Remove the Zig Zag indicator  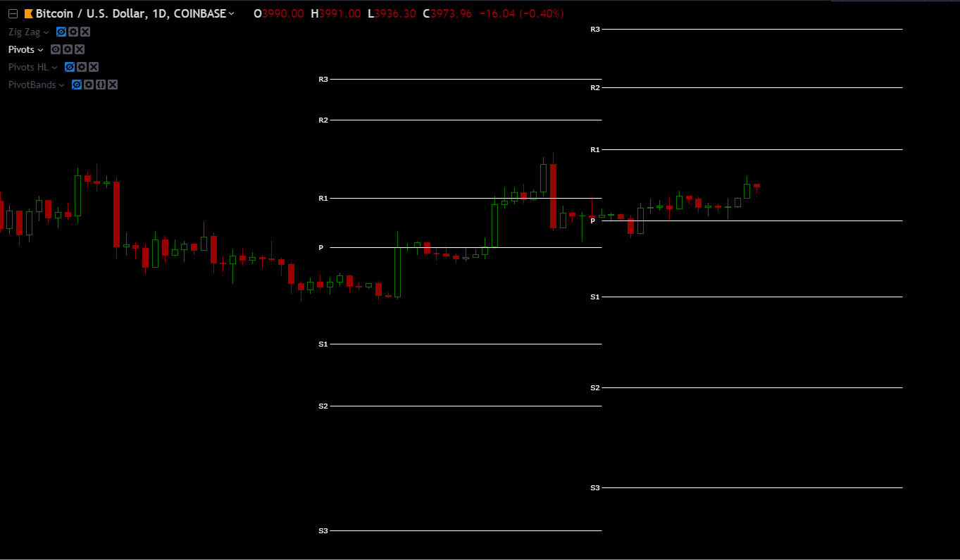click(85, 32)
